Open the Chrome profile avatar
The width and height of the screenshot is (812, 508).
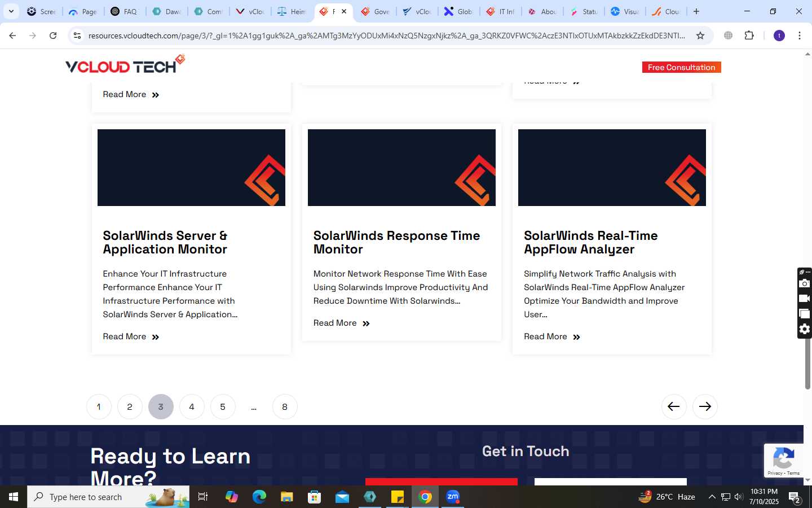779,36
